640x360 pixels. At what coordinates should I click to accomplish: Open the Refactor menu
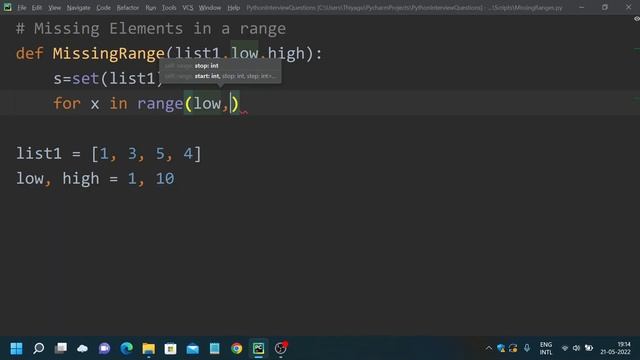tap(128, 8)
